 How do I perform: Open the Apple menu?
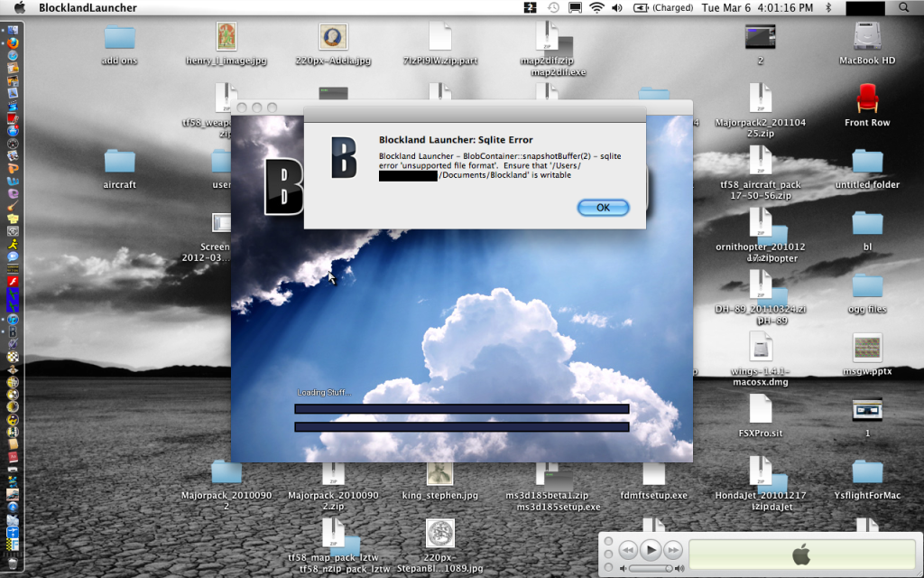point(19,8)
